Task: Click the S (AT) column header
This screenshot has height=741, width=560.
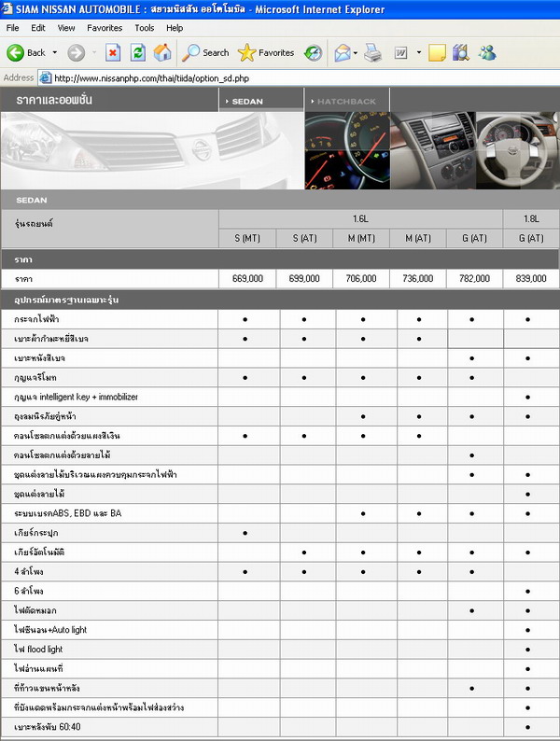Action: coord(304,238)
